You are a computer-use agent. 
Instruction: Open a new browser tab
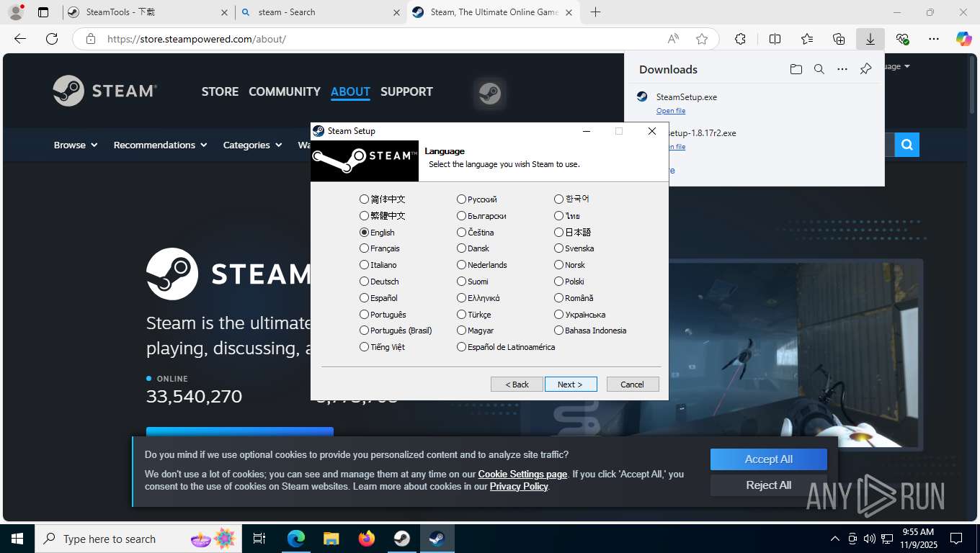(x=595, y=12)
